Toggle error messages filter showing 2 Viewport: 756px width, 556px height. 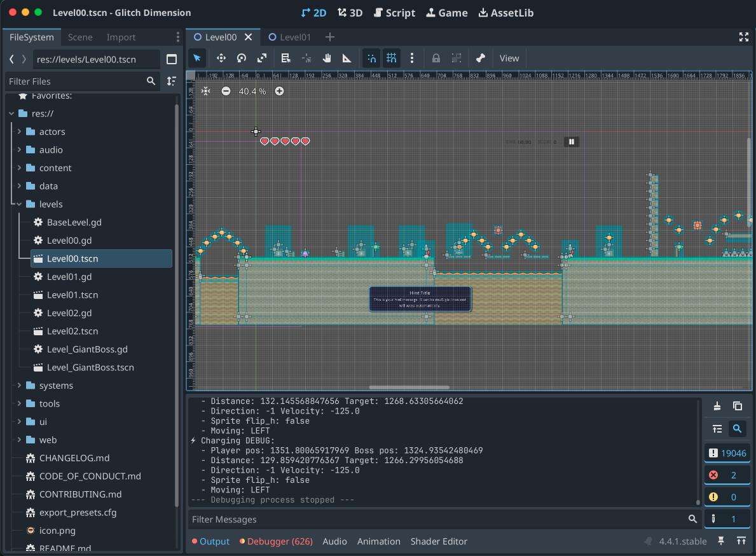point(727,475)
